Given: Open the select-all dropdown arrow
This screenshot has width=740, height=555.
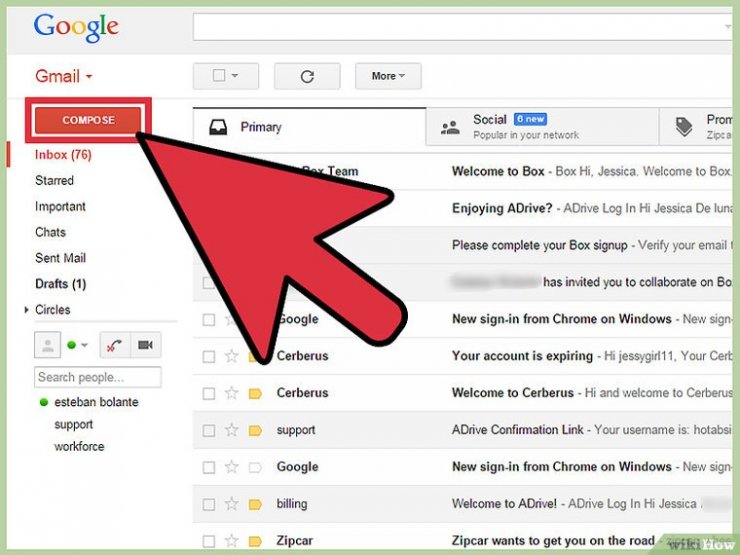Looking at the screenshot, I should (x=235, y=76).
